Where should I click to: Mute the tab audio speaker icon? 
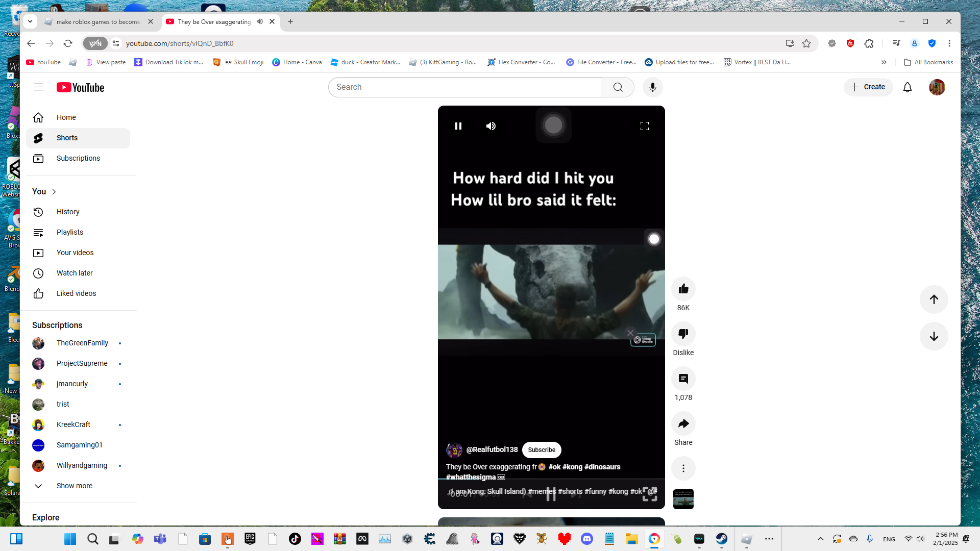(x=260, y=21)
